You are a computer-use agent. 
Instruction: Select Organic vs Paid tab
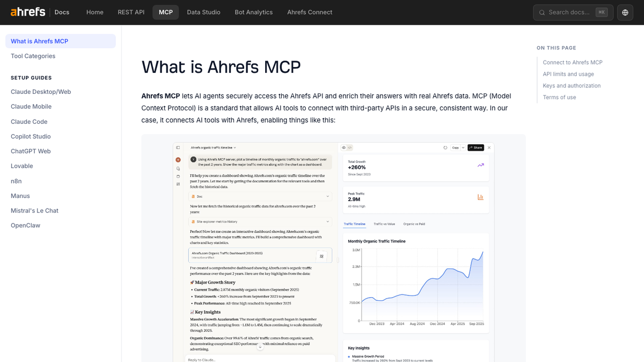[414, 224]
